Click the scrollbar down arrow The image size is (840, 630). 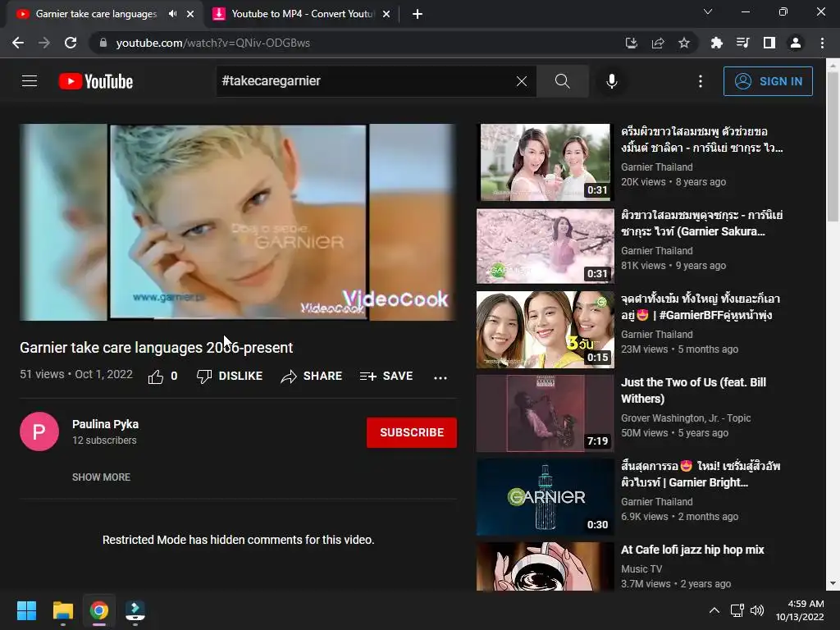(x=833, y=584)
